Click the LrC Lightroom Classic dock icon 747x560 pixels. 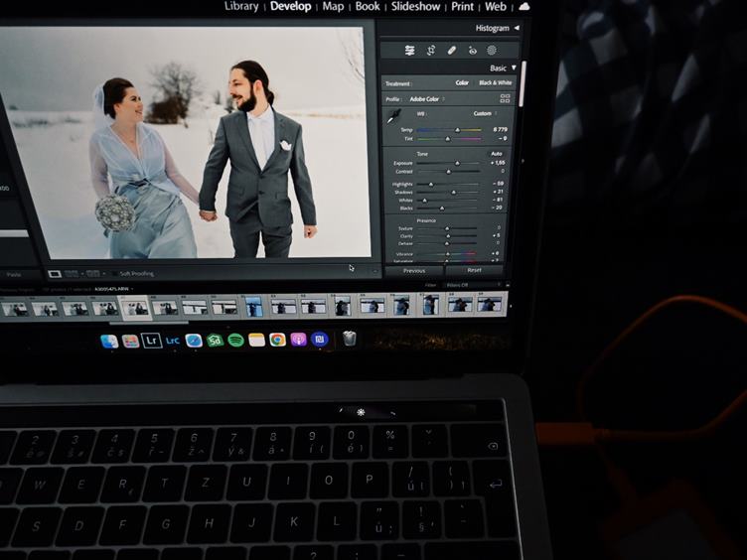coord(173,341)
